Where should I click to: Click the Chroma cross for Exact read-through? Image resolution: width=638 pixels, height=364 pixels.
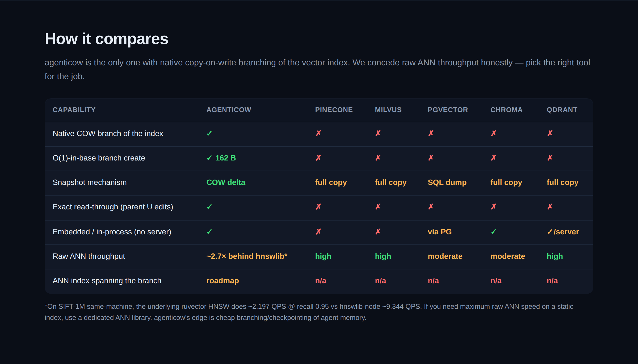tap(493, 207)
